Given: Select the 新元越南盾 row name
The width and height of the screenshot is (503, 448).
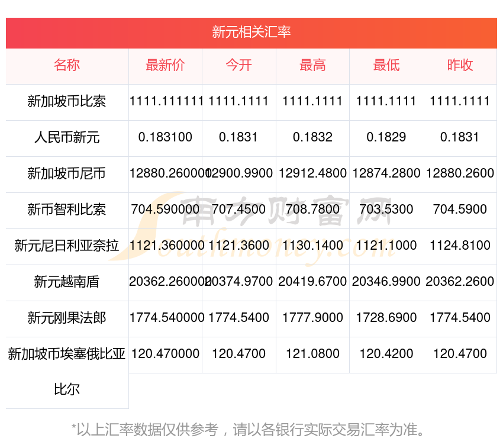Looking at the screenshot, I should coord(67,282).
